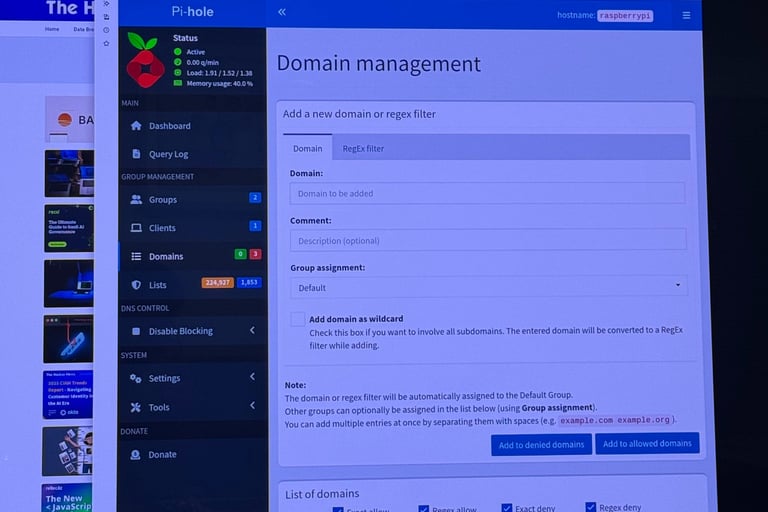Click the raspberrypi hostname label

click(x=625, y=16)
